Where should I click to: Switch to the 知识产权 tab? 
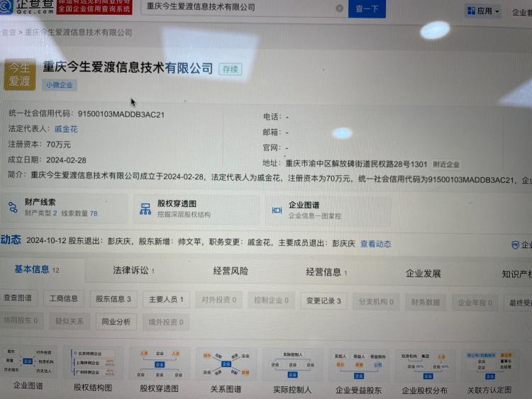coord(516,274)
